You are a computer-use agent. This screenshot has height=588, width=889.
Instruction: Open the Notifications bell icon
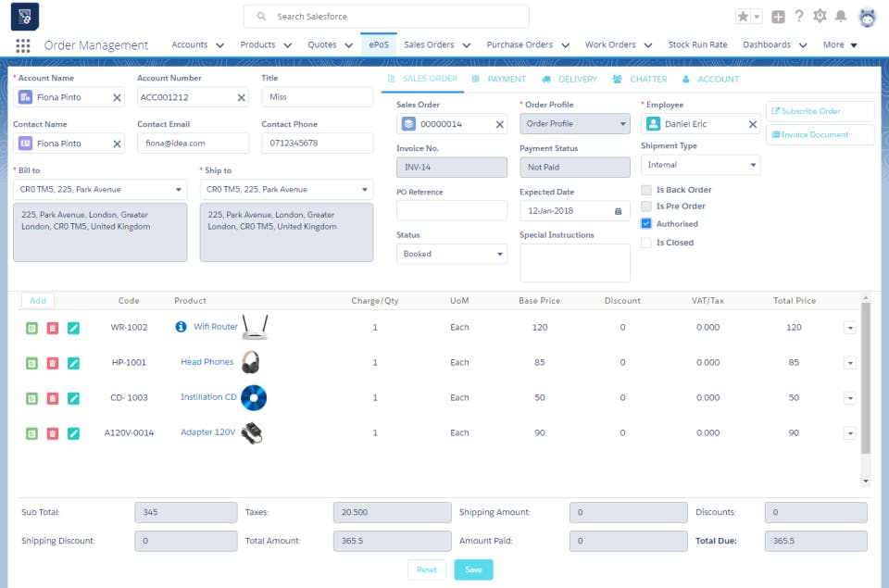coord(841,16)
